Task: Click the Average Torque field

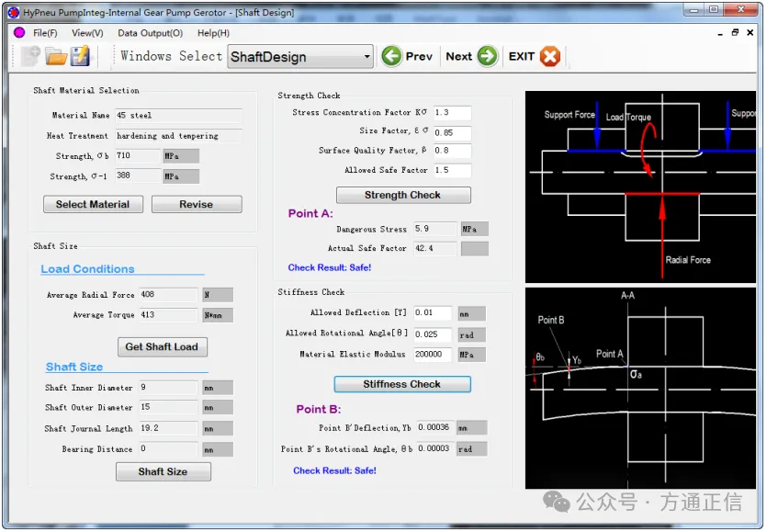Action: (169, 315)
